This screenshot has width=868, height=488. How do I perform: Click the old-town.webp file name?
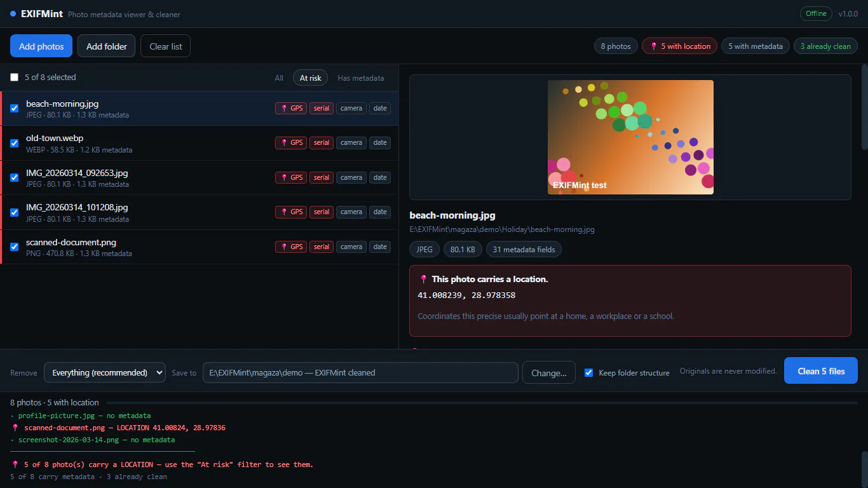[x=55, y=138]
